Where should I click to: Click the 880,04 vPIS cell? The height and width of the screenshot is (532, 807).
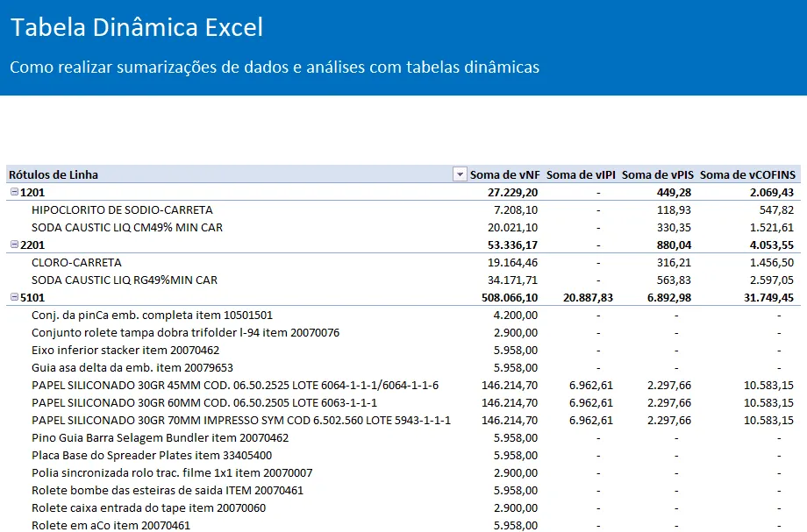click(x=674, y=245)
